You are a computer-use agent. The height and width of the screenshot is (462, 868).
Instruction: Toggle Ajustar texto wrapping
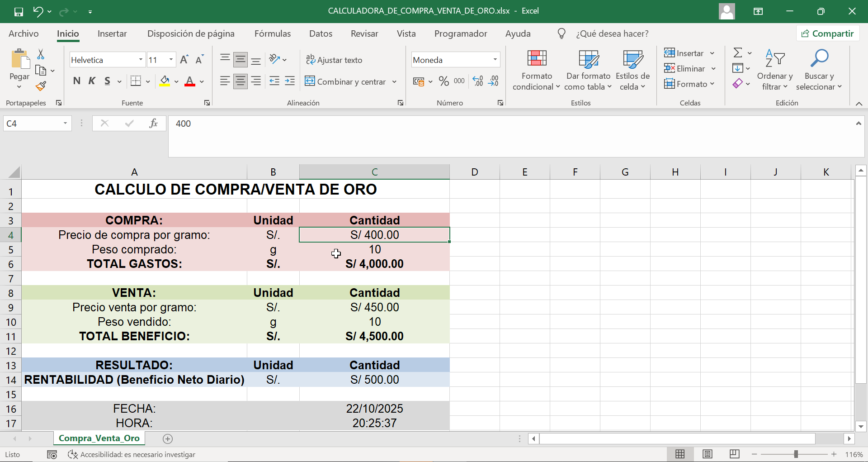pyautogui.click(x=334, y=60)
